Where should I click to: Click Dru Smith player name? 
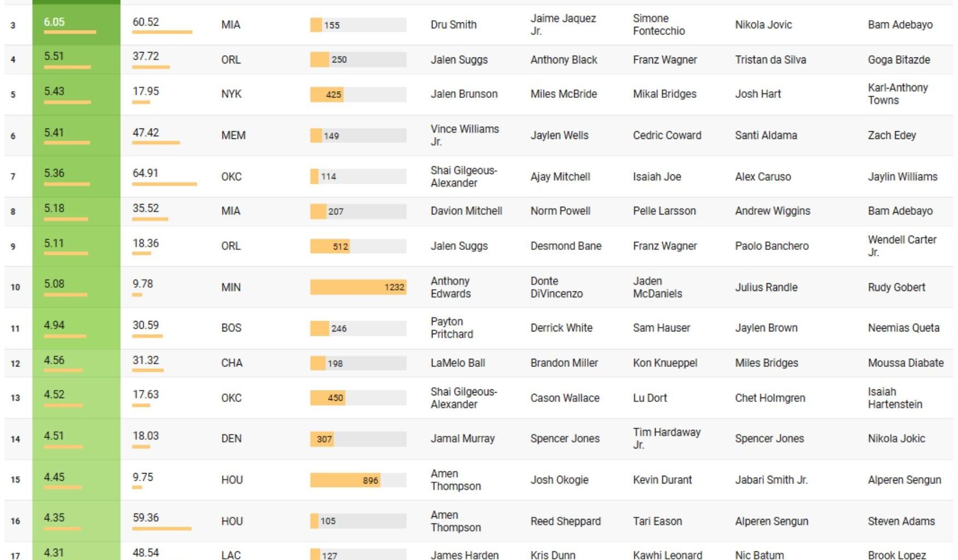point(453,25)
